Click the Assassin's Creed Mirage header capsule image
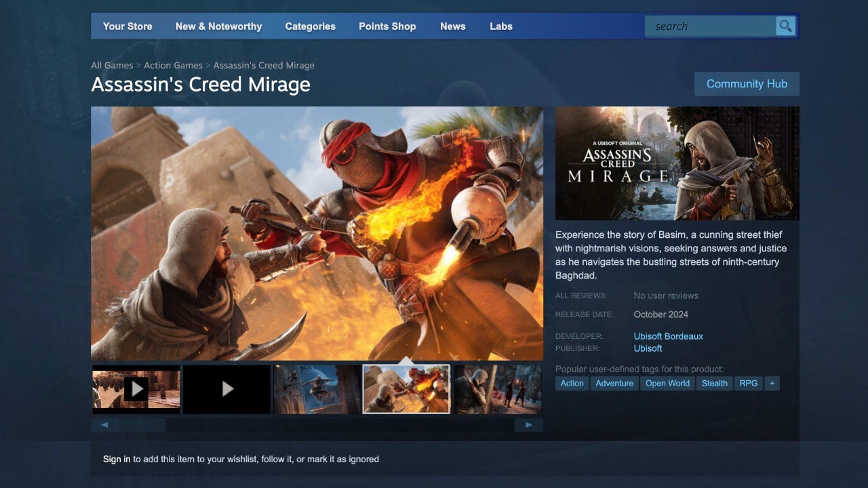This screenshot has height=488, width=868. tap(677, 163)
